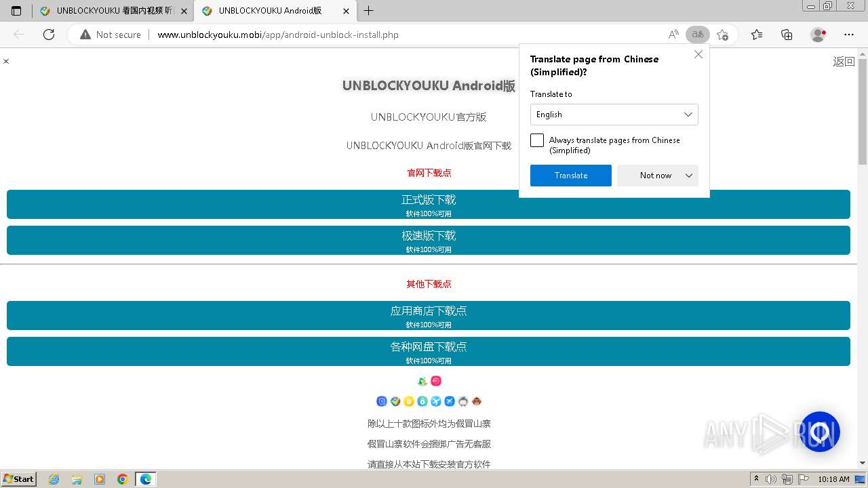Click the brown monkey app icon

click(477, 401)
